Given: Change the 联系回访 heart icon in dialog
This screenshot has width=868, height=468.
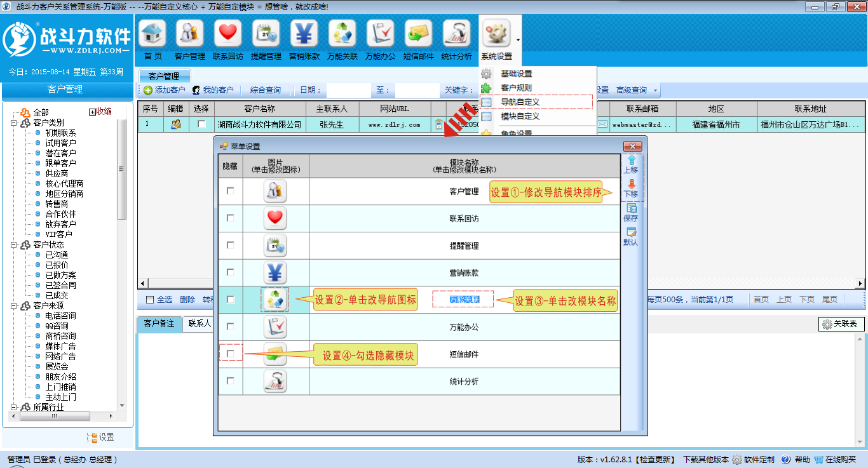Looking at the screenshot, I should (275, 218).
